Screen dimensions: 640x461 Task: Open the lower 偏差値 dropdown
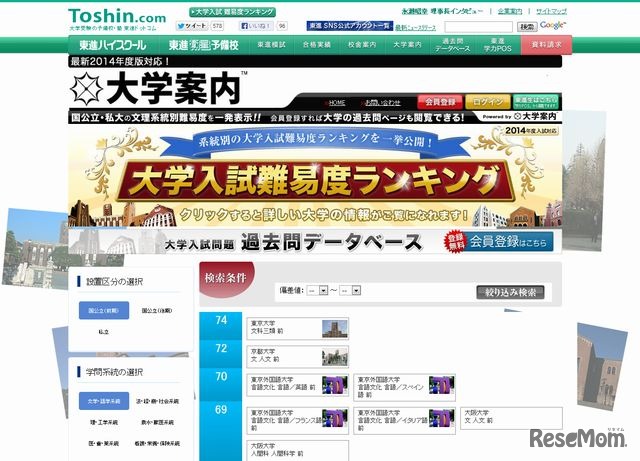(318, 290)
